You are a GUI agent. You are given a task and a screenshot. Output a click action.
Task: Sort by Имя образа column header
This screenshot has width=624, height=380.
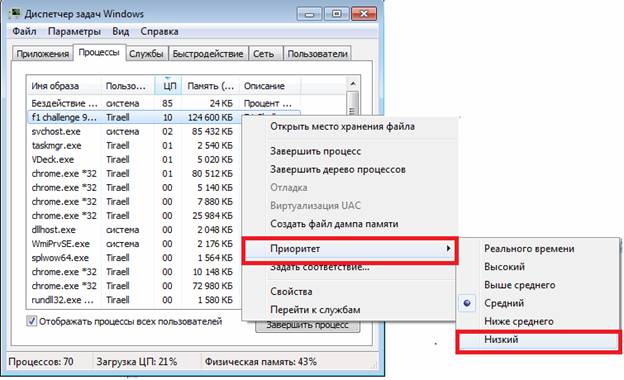[x=64, y=86]
